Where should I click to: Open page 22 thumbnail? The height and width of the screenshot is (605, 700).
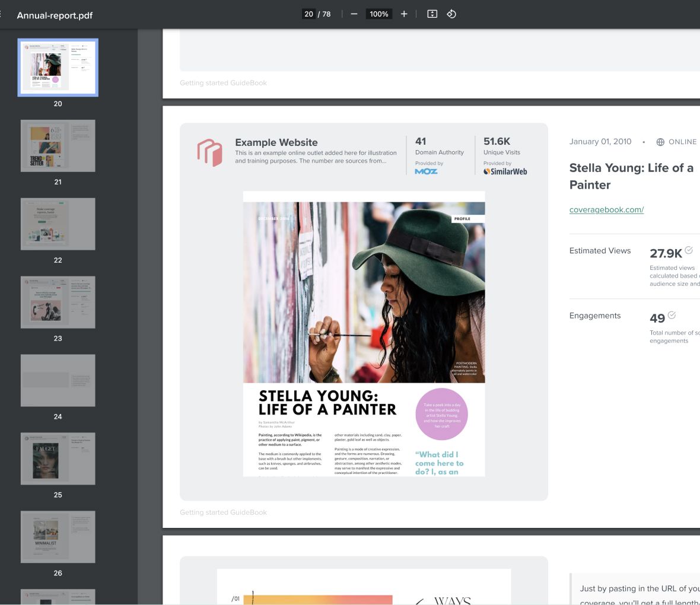pyautogui.click(x=58, y=224)
